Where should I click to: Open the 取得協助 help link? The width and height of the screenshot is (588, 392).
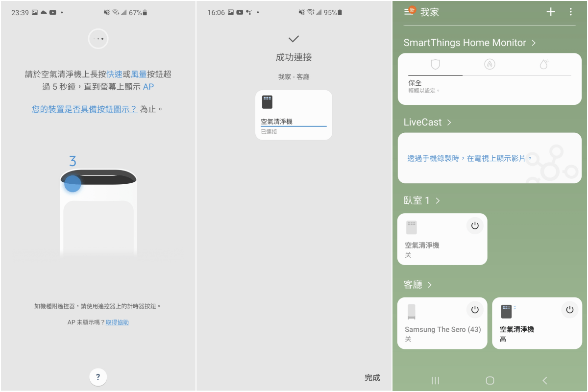tap(117, 322)
